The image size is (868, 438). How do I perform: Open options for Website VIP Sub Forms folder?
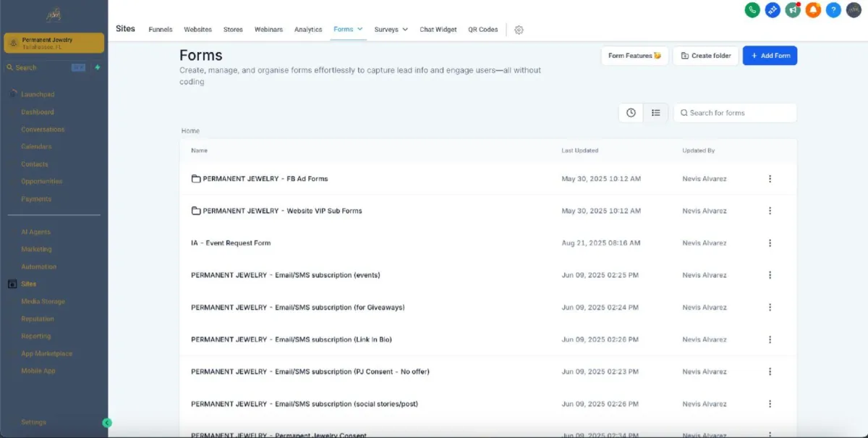click(x=770, y=211)
